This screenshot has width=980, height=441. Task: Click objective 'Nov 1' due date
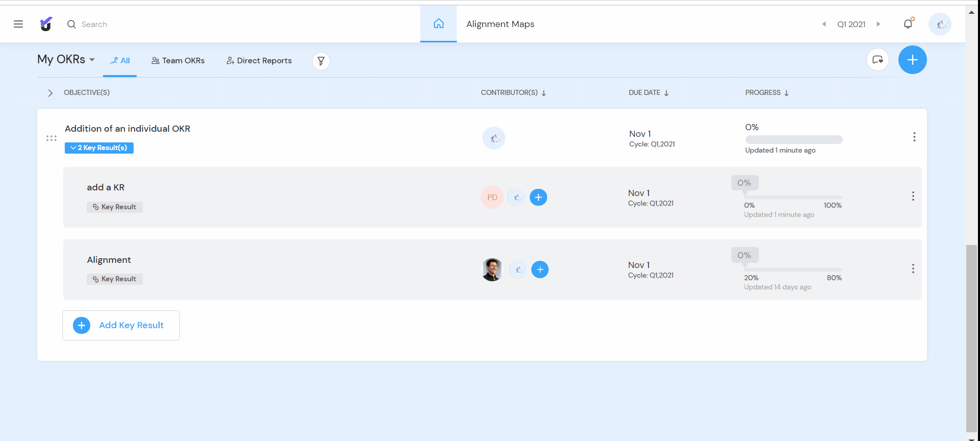click(x=640, y=134)
